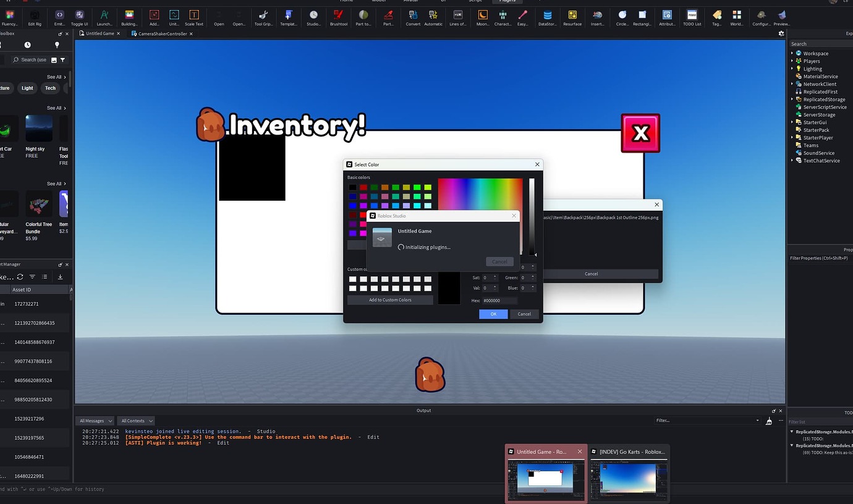Open the Circle plugin icon
This screenshot has height=504, width=853.
[x=622, y=17]
